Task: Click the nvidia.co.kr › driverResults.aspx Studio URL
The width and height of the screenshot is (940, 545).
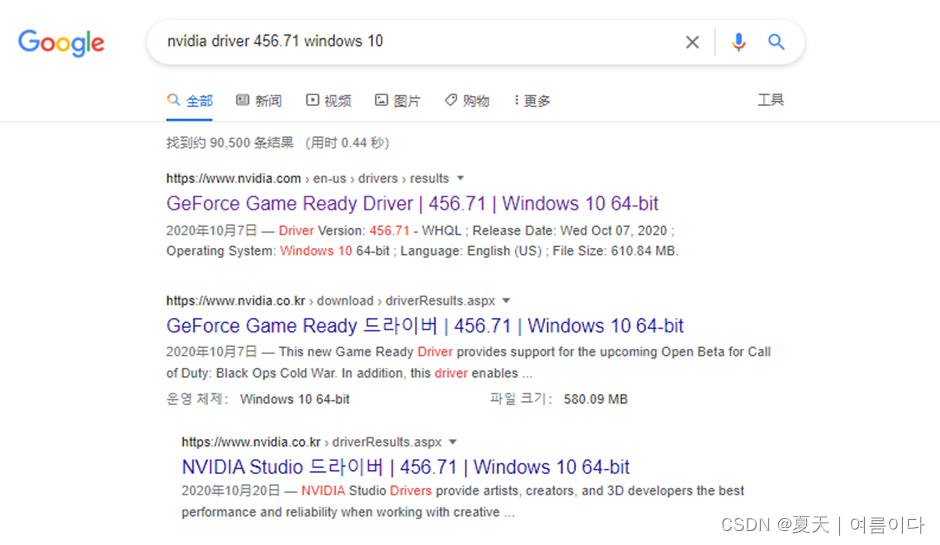Action: [x=312, y=442]
